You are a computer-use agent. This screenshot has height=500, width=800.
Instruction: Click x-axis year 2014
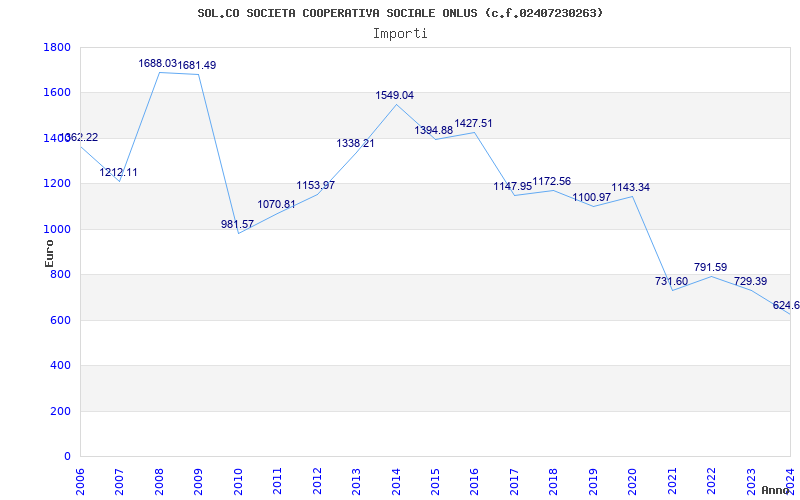[396, 481]
